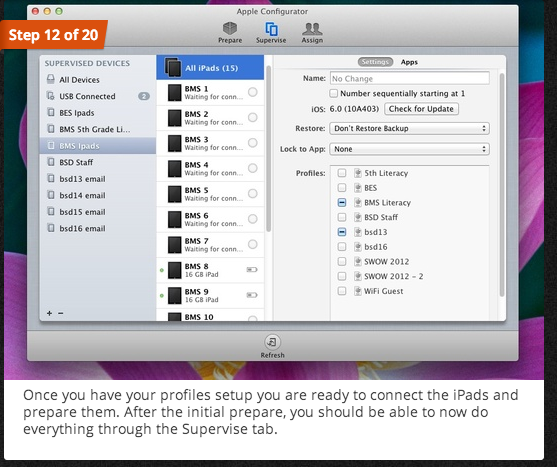Select BMS 5 iPad device icon
The height and width of the screenshot is (467, 557).
pyautogui.click(x=174, y=194)
